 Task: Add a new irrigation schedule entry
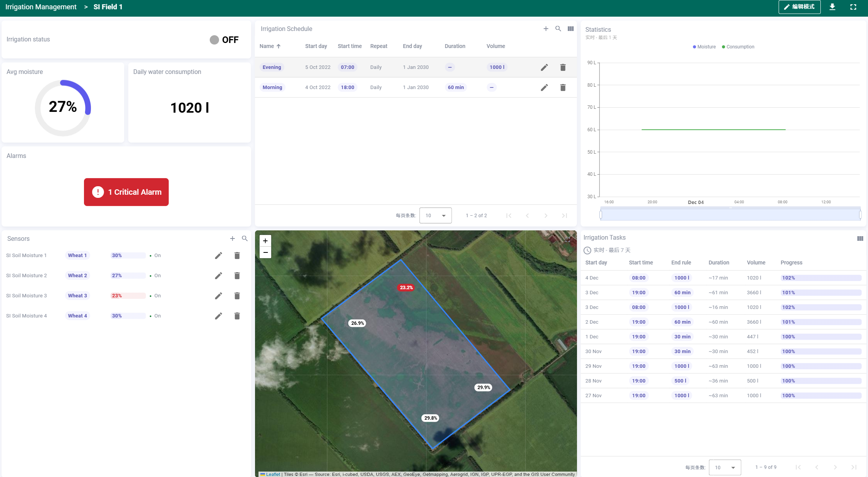coord(546,29)
